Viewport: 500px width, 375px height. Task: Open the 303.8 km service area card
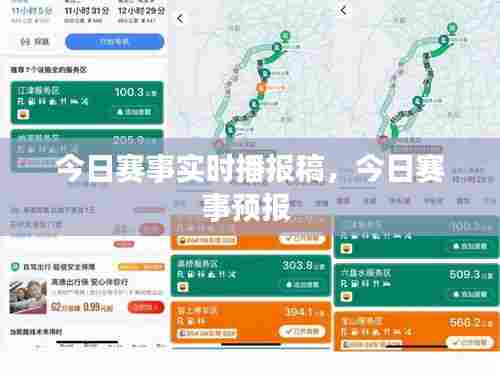[251, 276]
